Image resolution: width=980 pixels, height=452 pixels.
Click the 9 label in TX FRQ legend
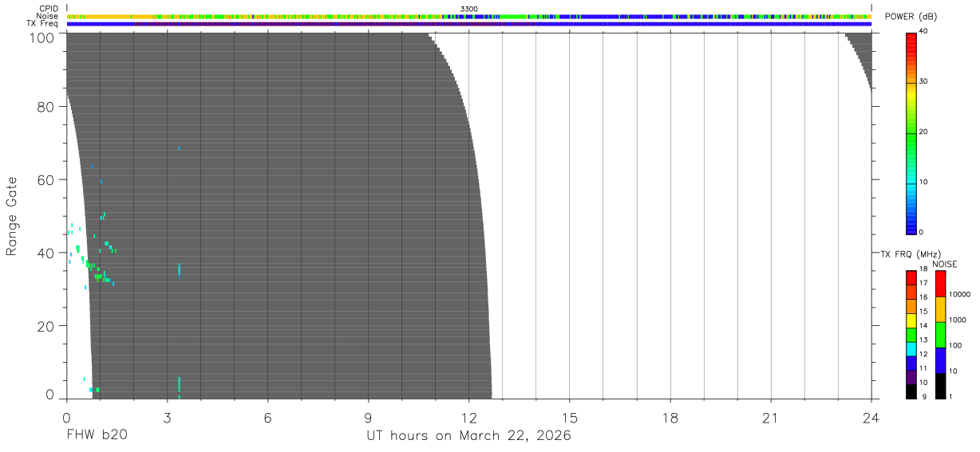click(923, 397)
